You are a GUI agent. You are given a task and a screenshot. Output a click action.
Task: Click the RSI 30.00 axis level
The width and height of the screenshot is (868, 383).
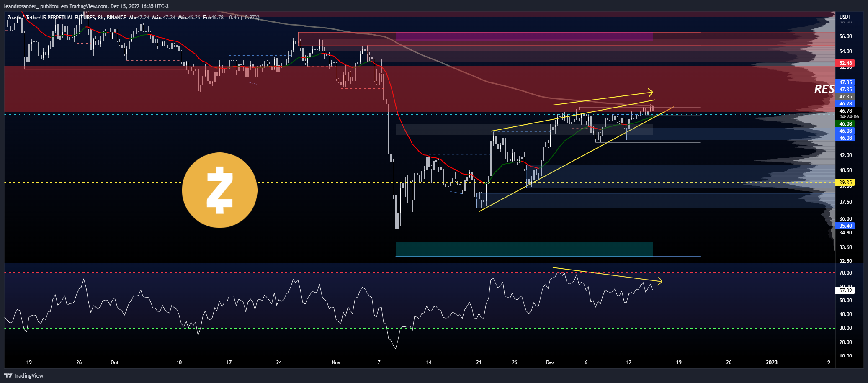coord(845,328)
